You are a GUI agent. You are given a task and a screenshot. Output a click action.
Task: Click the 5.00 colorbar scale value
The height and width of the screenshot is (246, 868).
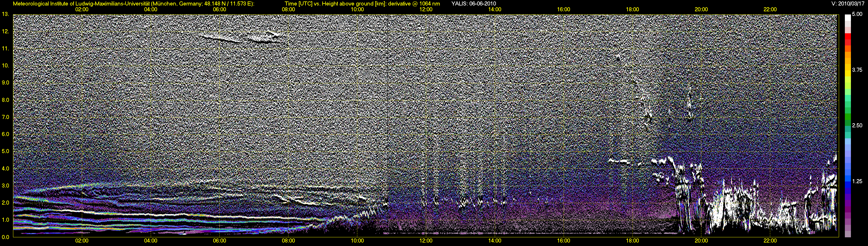tap(857, 14)
